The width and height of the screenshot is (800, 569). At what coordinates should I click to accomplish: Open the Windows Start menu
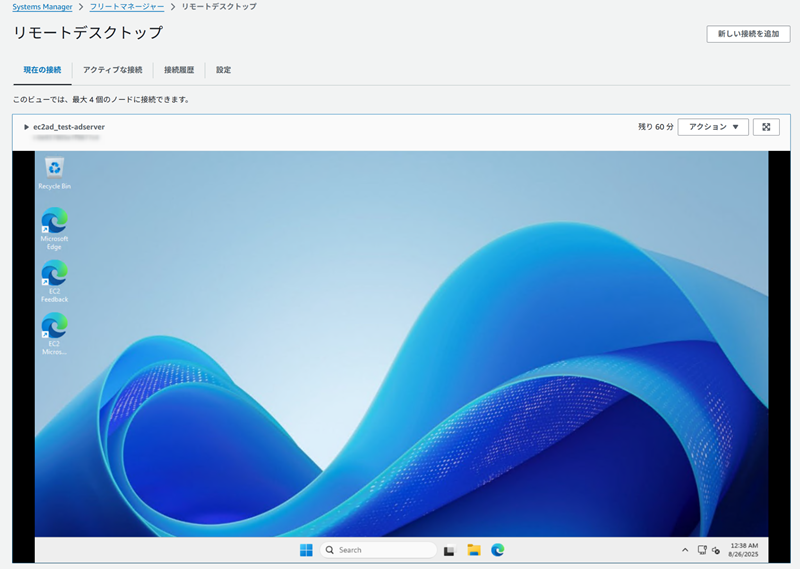306,550
